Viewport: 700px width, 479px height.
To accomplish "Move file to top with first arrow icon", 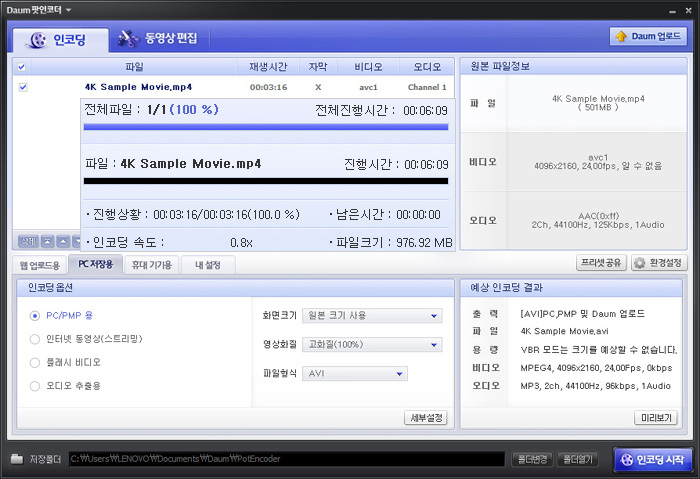I will [x=46, y=241].
